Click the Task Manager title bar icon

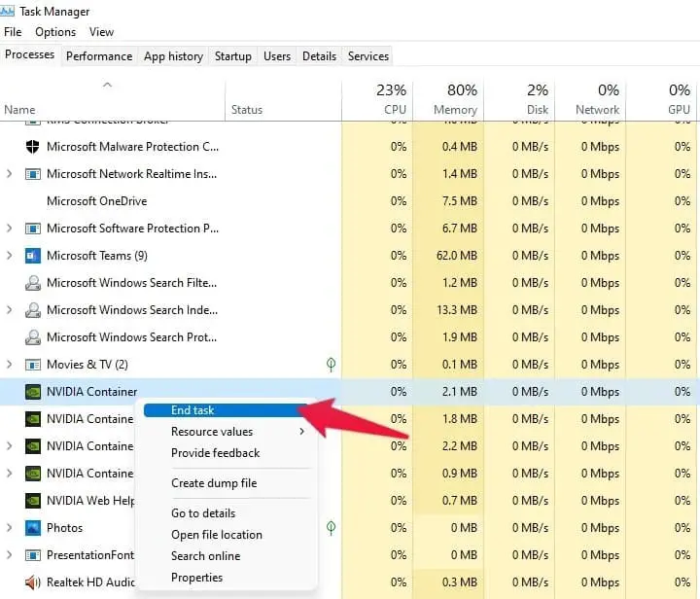7,11
